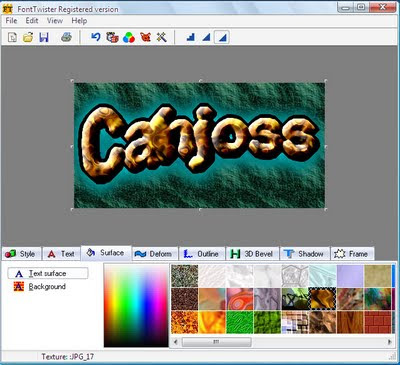Click the texture list right scroll arrow
Screen dimensions: 400x365
(x=389, y=342)
